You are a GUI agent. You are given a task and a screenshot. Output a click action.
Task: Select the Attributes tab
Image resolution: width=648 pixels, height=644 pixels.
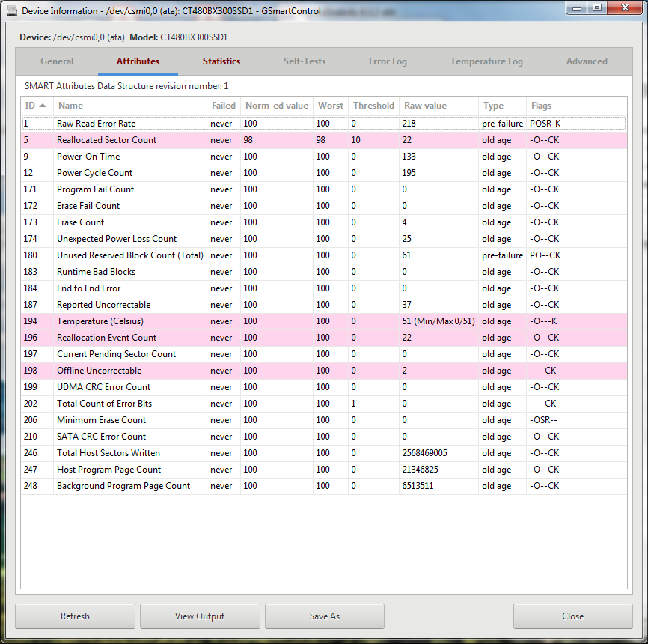click(138, 61)
